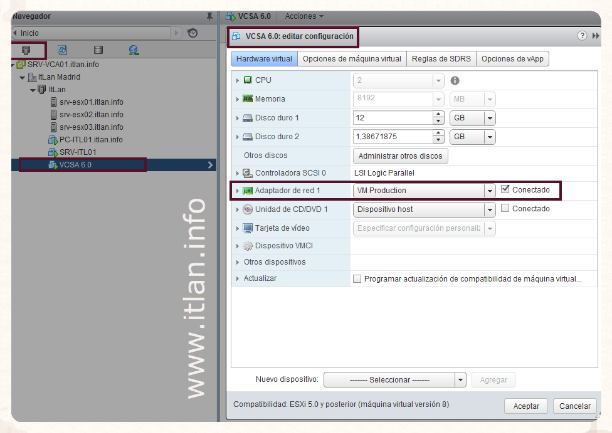Click the Aceptar button

(526, 406)
